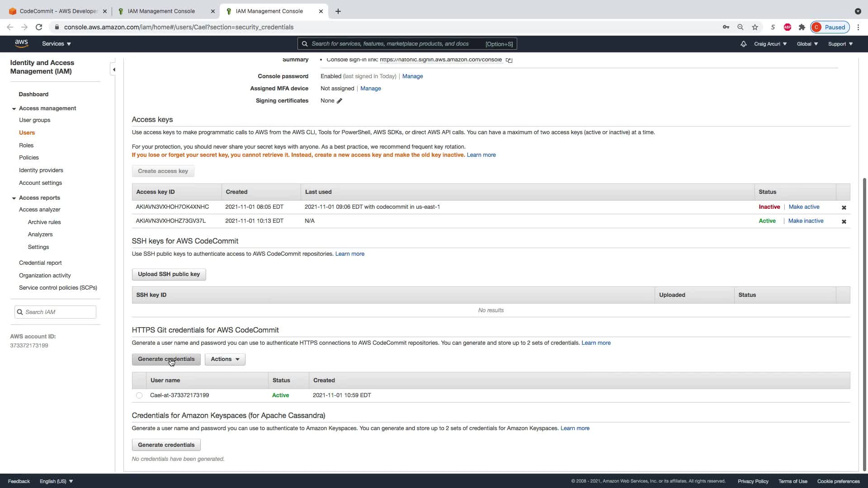Bookmark page with the star icon
Screen dimensions: 868x488
(755, 27)
